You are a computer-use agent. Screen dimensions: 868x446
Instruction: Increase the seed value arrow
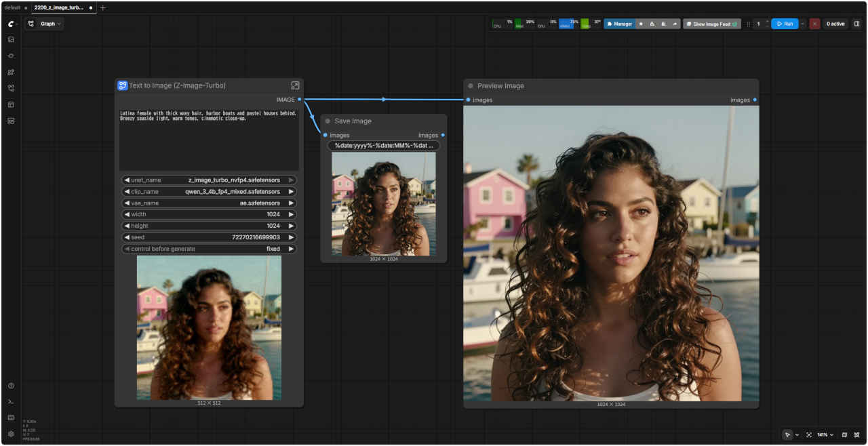292,237
